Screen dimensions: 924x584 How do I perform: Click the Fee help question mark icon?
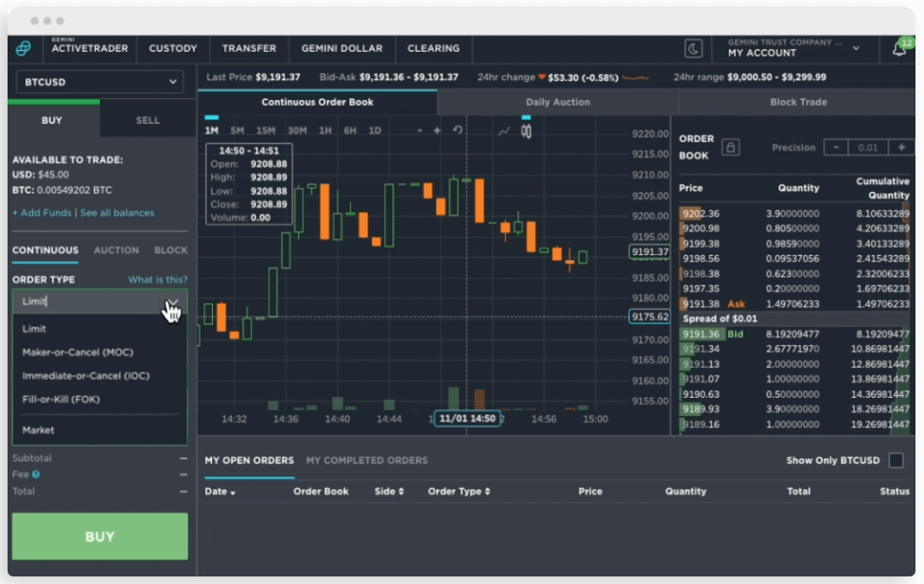point(36,474)
